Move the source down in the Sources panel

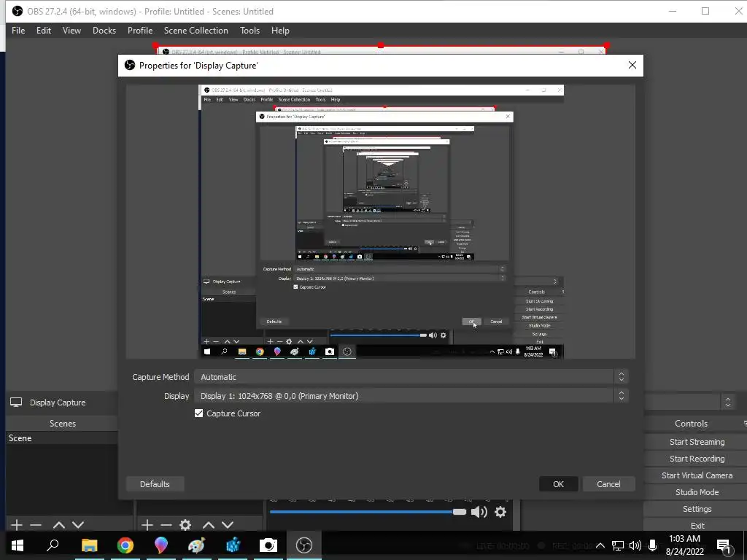pyautogui.click(x=228, y=525)
